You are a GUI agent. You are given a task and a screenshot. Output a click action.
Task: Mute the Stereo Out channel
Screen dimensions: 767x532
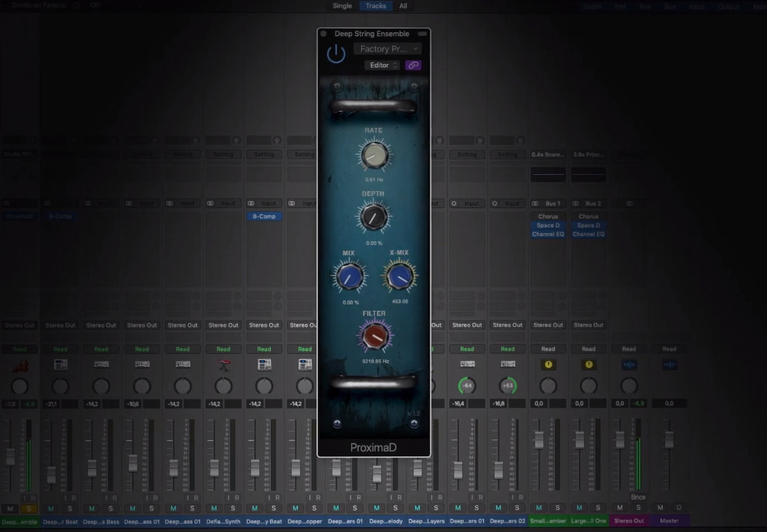[x=620, y=508]
